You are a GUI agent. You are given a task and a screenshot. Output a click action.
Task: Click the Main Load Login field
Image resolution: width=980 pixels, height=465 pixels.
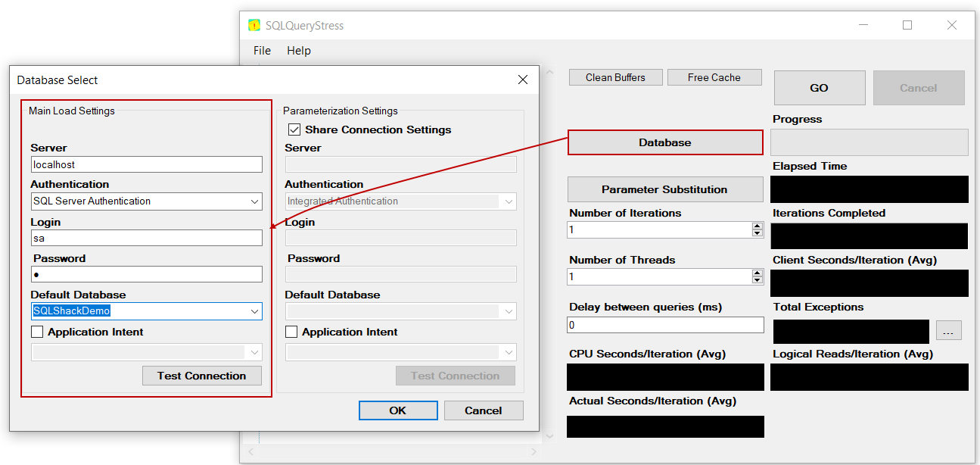[147, 238]
